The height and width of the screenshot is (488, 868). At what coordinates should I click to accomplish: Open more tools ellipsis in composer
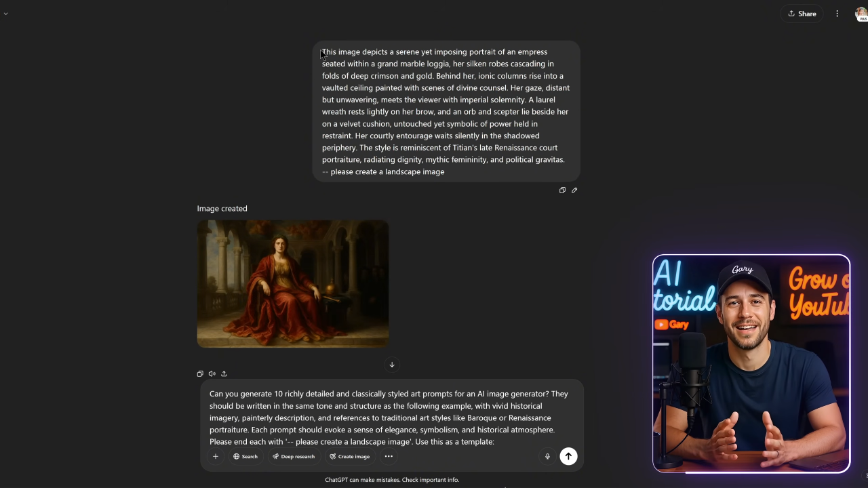389,456
